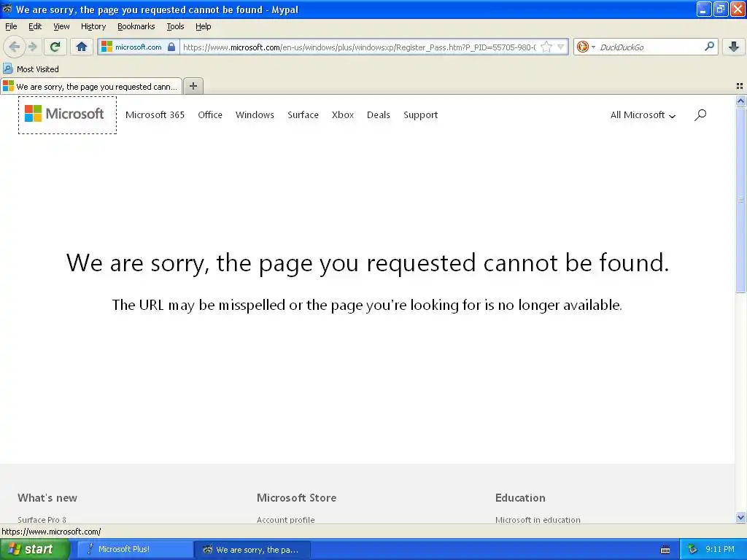Image resolution: width=747 pixels, height=560 pixels.
Task: Click the Mypal raccoon icon in title bar
Action: pos(7,9)
